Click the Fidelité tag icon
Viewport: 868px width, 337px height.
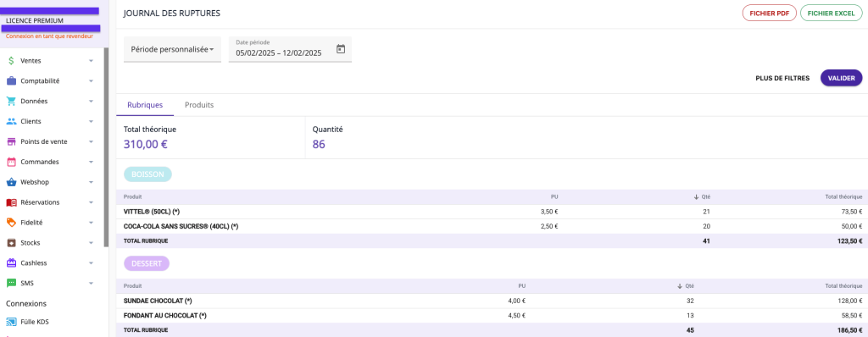11,223
